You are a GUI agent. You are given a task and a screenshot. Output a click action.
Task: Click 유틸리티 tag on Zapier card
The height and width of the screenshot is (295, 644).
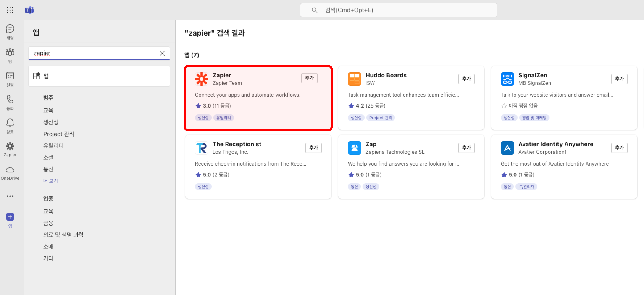tap(223, 118)
